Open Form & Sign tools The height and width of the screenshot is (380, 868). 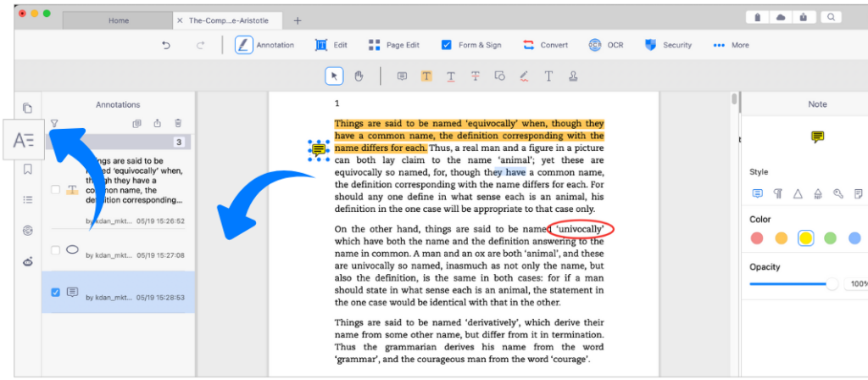click(x=471, y=46)
